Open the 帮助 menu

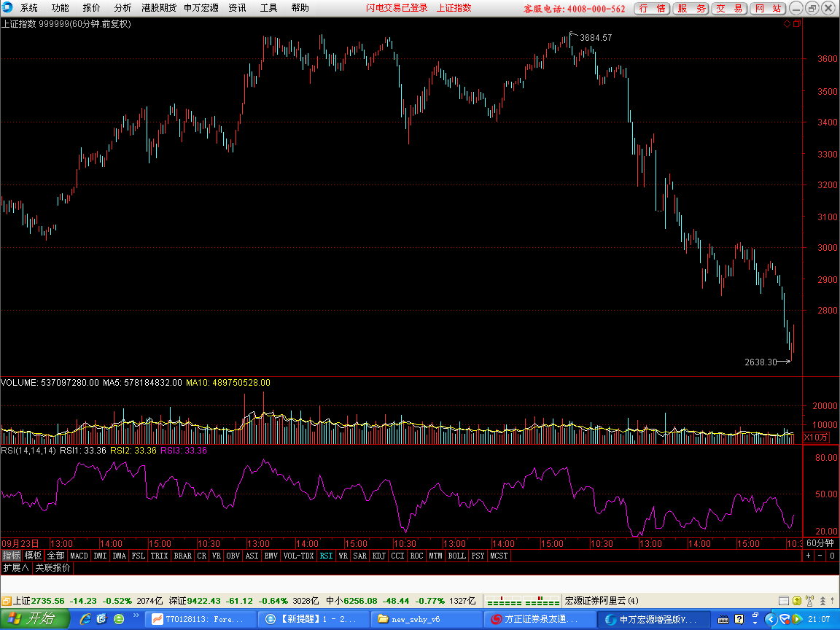[300, 8]
